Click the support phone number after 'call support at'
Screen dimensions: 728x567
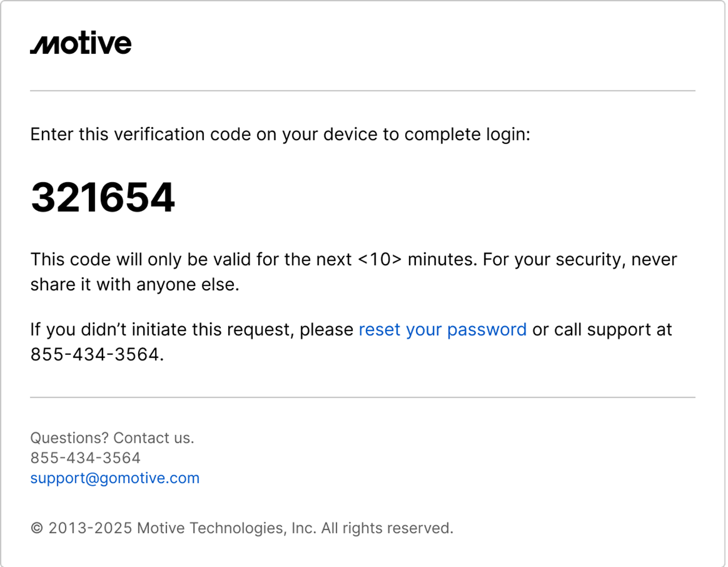point(96,354)
